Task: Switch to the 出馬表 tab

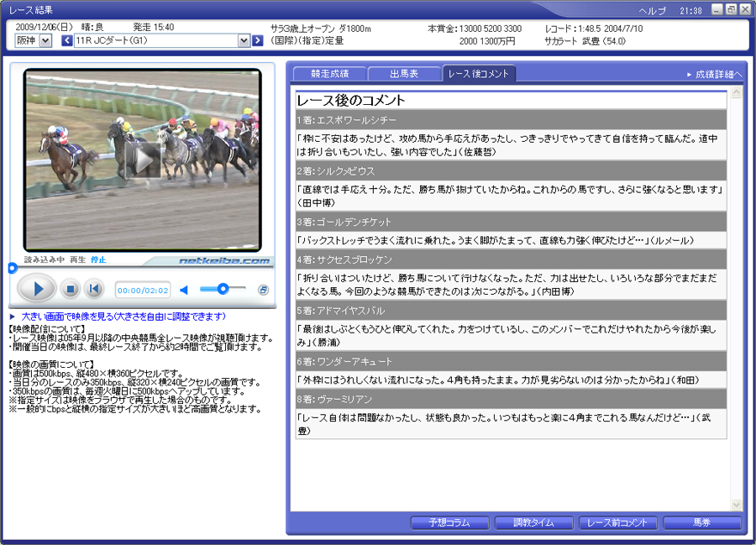Action: (x=404, y=74)
